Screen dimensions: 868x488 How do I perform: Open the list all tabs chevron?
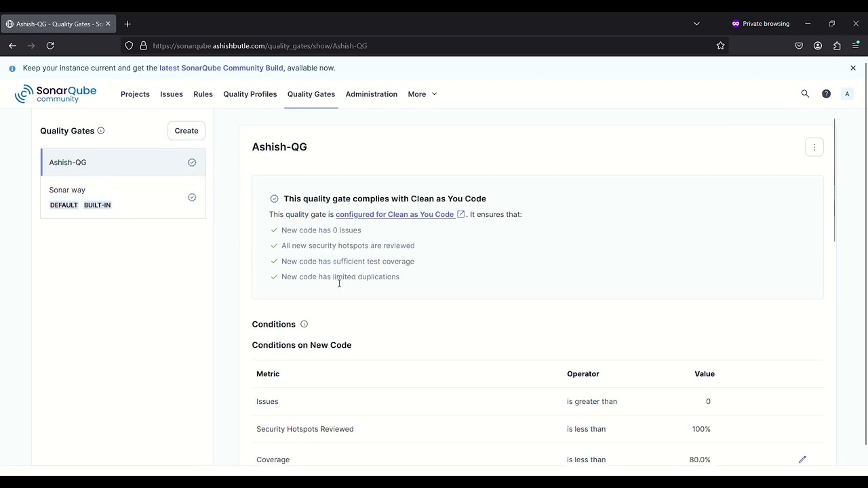tap(696, 24)
